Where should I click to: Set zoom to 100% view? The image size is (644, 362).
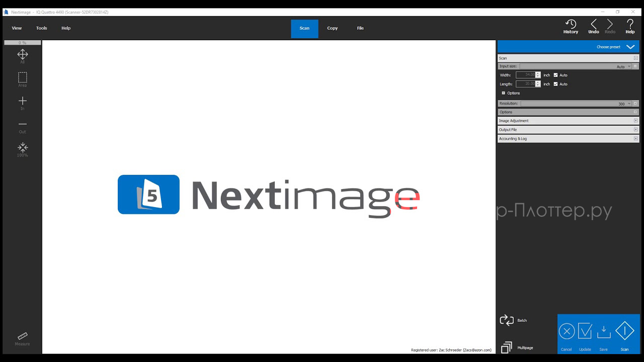[22, 148]
